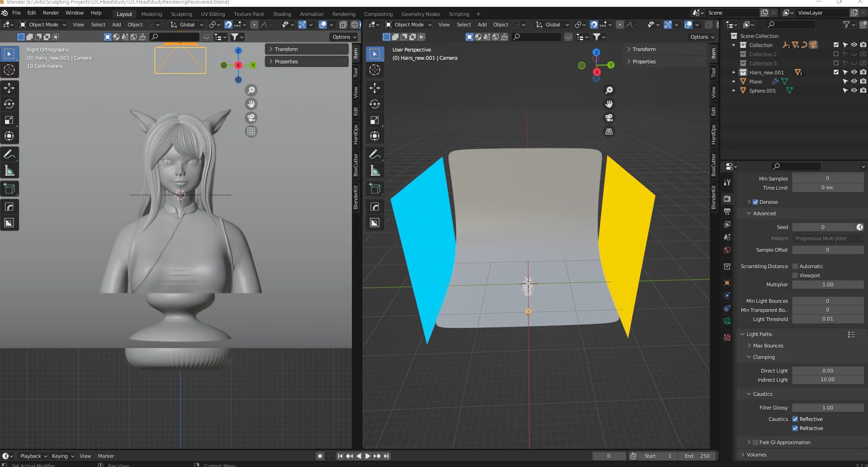Adjust the Filter Glossy value field
This screenshot has width=868, height=467.
[x=827, y=408]
